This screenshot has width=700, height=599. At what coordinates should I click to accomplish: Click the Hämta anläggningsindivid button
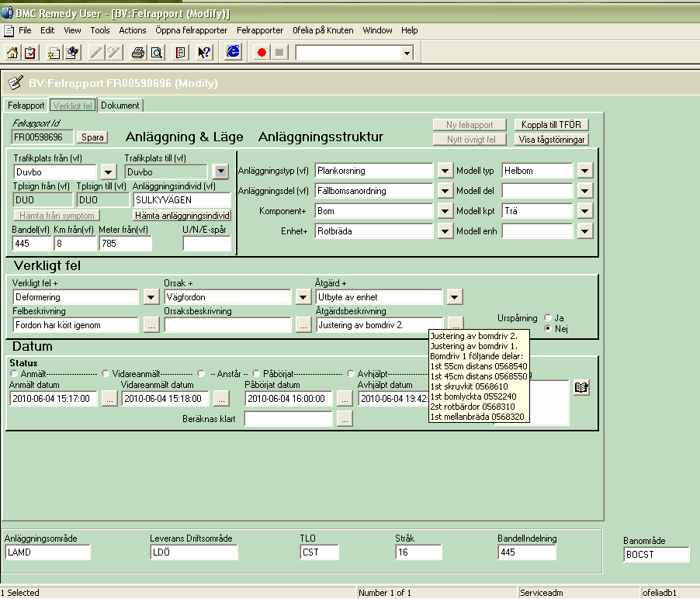coord(182,216)
